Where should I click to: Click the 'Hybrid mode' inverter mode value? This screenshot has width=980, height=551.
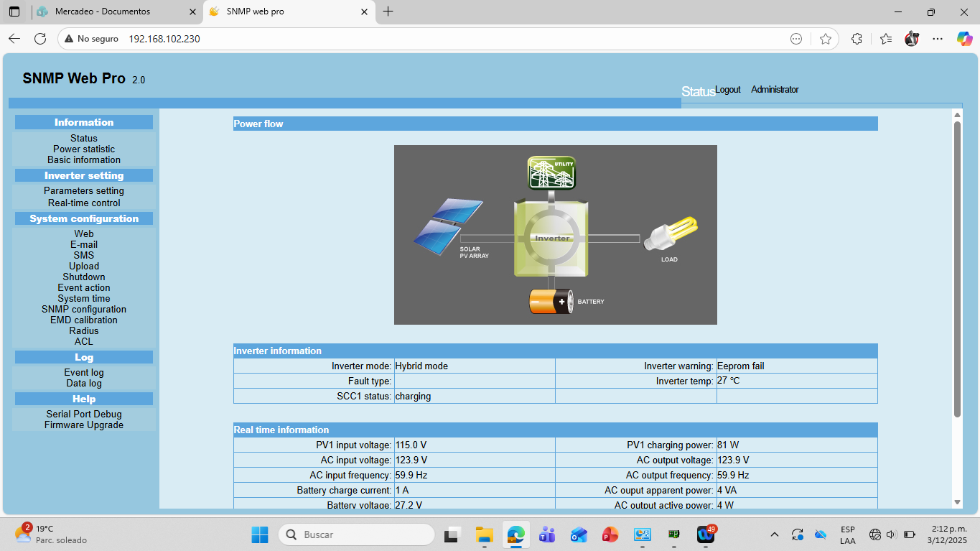(x=421, y=366)
